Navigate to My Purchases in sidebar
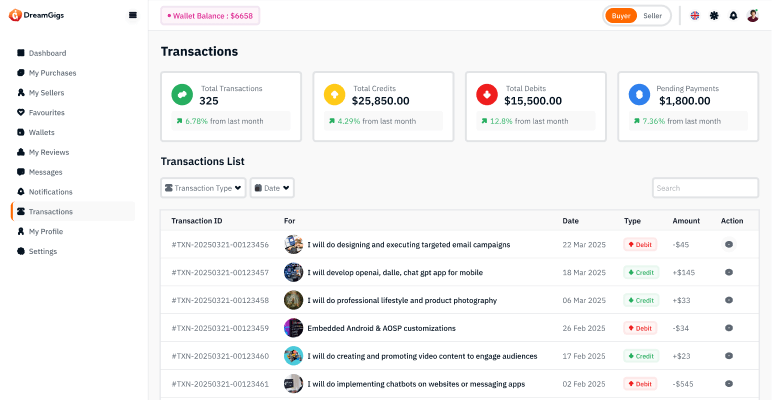 point(52,73)
